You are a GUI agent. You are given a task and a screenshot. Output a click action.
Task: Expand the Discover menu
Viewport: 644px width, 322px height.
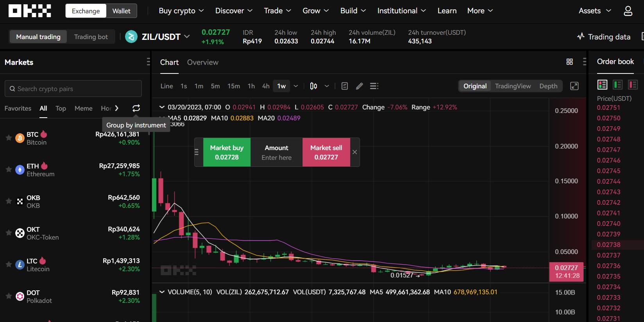pyautogui.click(x=234, y=11)
